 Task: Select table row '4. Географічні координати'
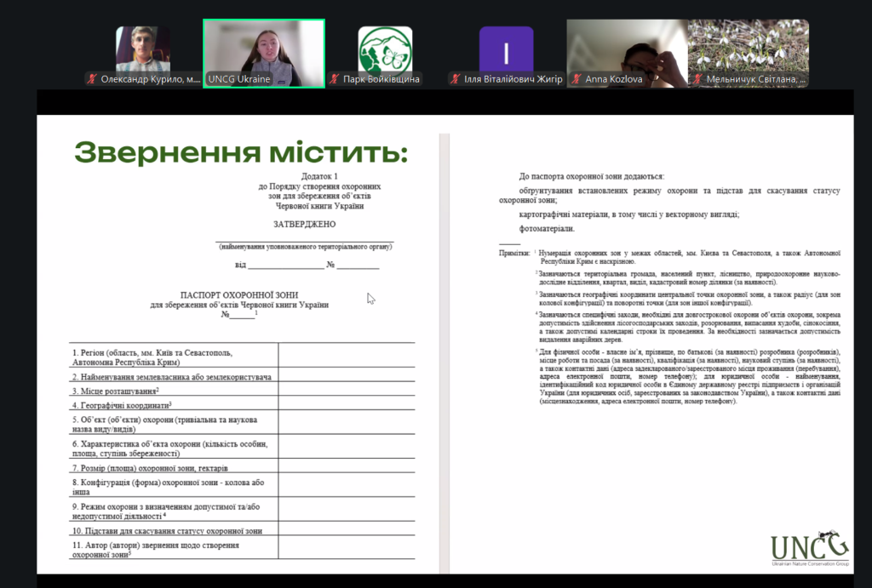click(122, 405)
